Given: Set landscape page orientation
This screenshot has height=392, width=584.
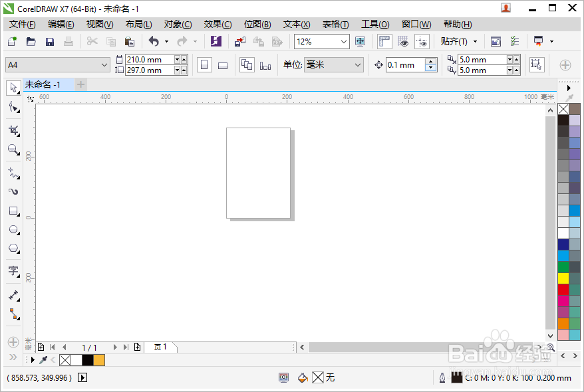Looking at the screenshot, I should point(223,66).
